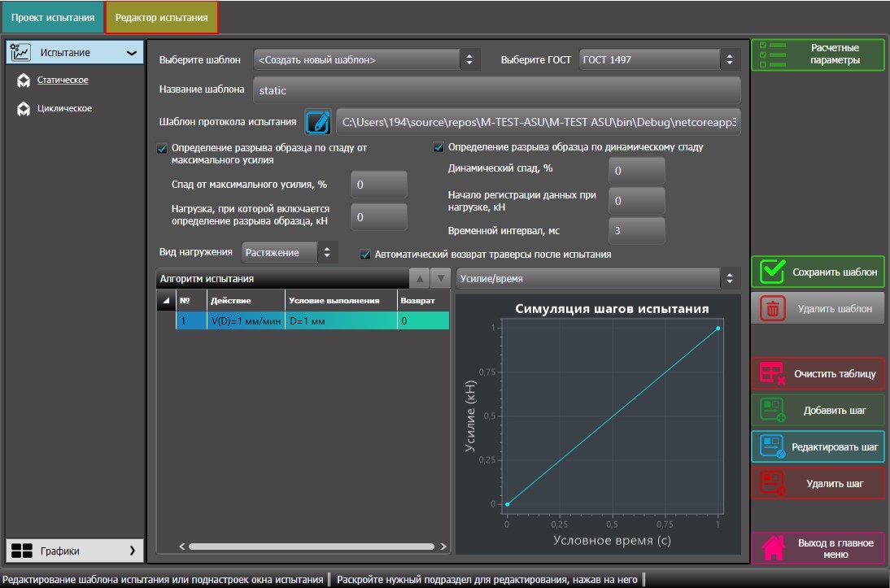Select Циклическое test type
Viewport: 890px width, 588px height.
point(64,108)
